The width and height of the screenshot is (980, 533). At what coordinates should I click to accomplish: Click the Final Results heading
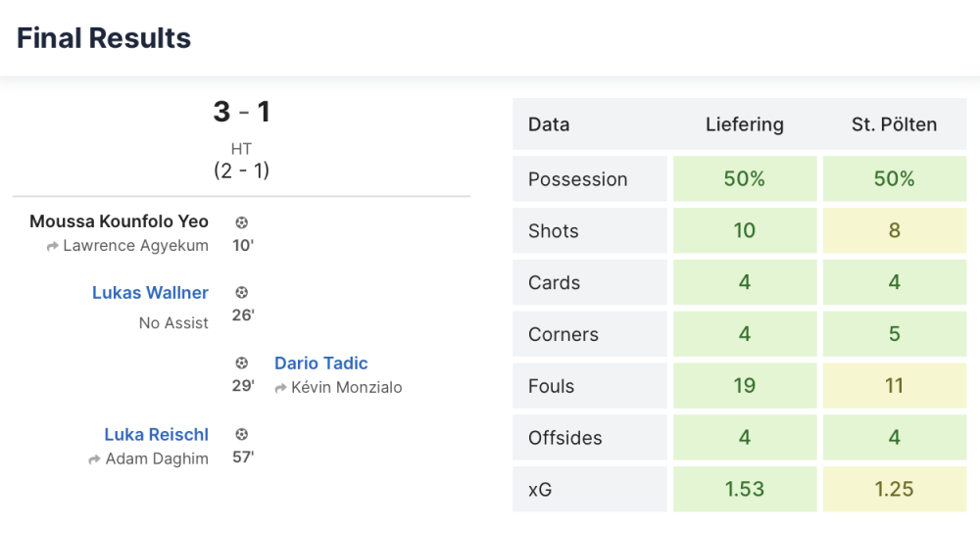104,38
